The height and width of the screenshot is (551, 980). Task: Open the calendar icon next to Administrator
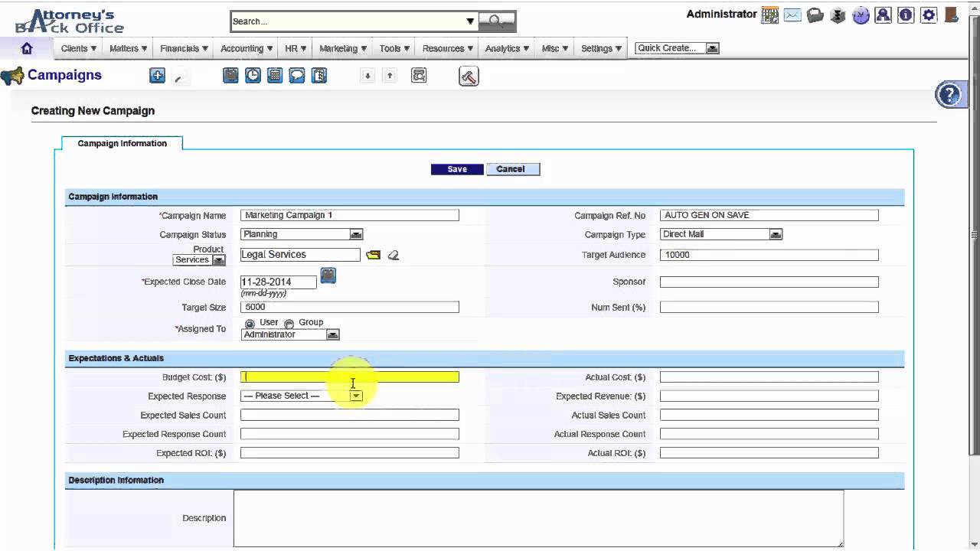click(769, 15)
